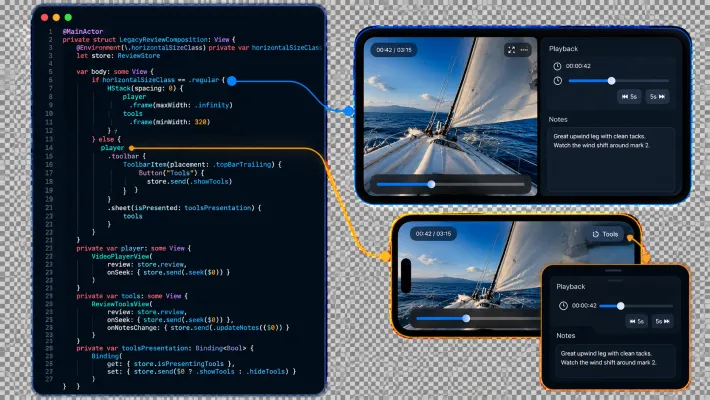This screenshot has height=400, width=710.
Task: Skip forward 5s in the tablet Playback panel
Action: (x=657, y=96)
